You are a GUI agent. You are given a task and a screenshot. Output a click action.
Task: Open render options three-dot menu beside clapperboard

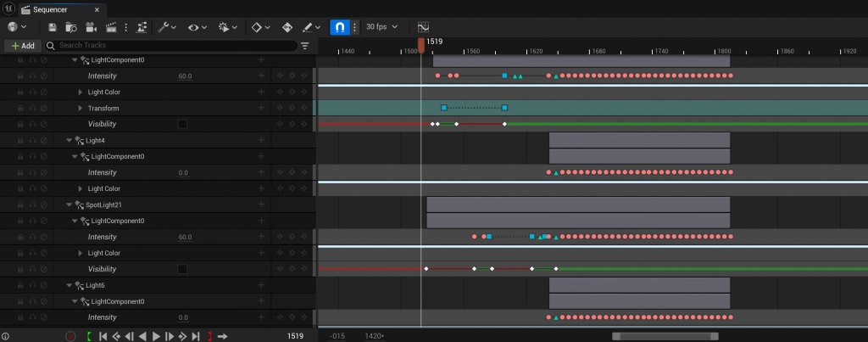click(126, 26)
